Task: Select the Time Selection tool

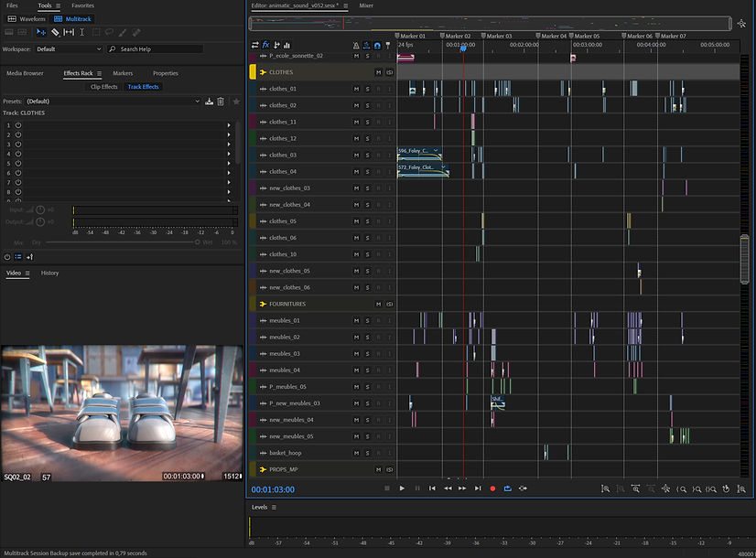Action: 82,32
